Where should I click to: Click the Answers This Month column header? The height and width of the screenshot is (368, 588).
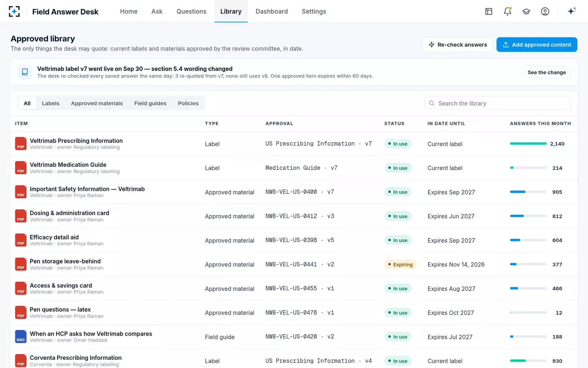[x=541, y=123]
